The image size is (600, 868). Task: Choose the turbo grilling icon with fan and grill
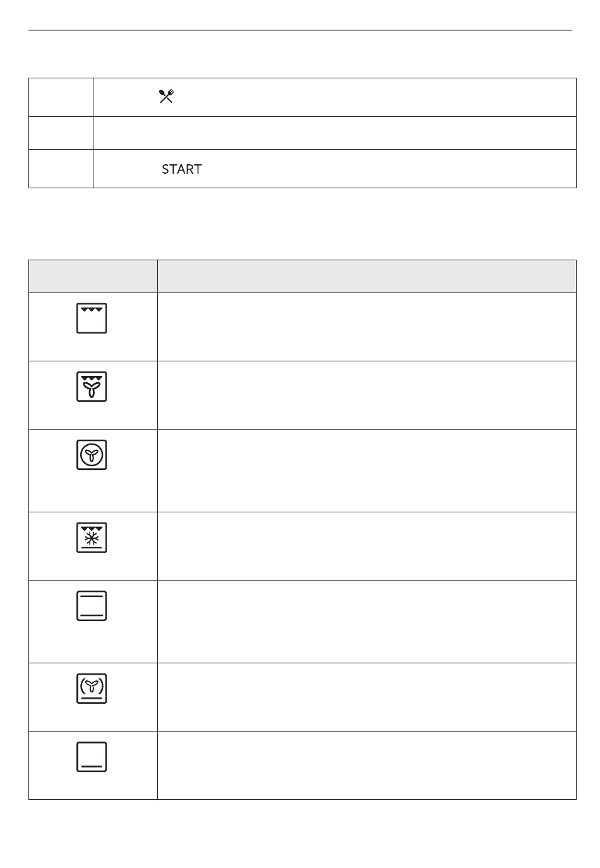click(x=92, y=387)
